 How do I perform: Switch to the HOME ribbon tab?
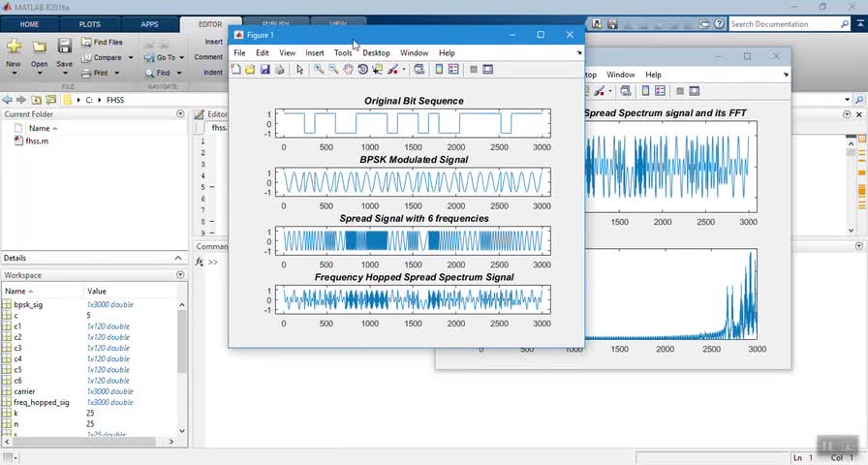[29, 24]
